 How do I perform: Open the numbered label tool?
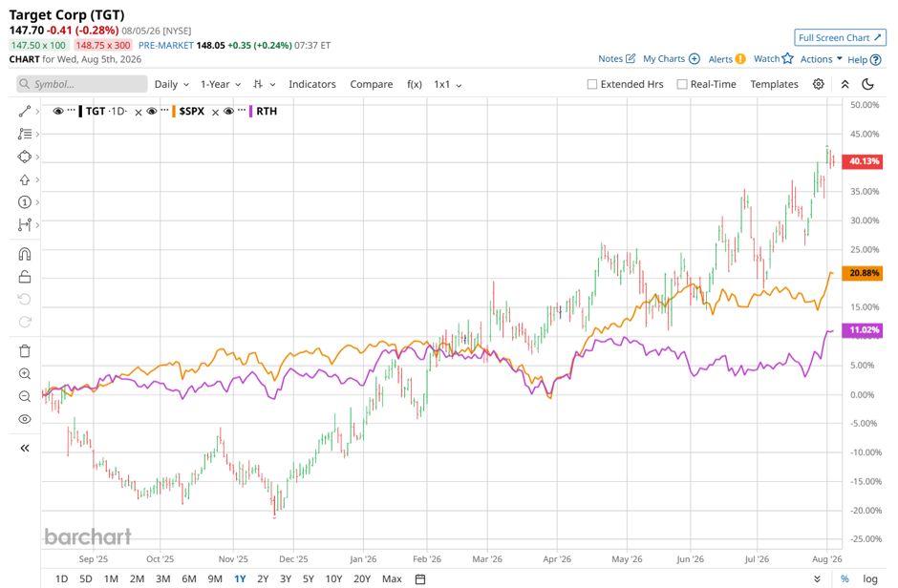[x=25, y=202]
